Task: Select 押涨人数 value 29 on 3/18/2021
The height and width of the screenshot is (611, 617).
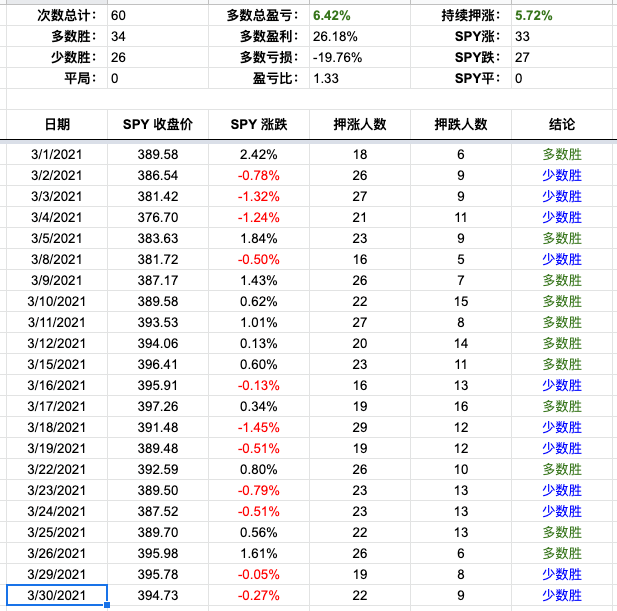Action: click(360, 427)
